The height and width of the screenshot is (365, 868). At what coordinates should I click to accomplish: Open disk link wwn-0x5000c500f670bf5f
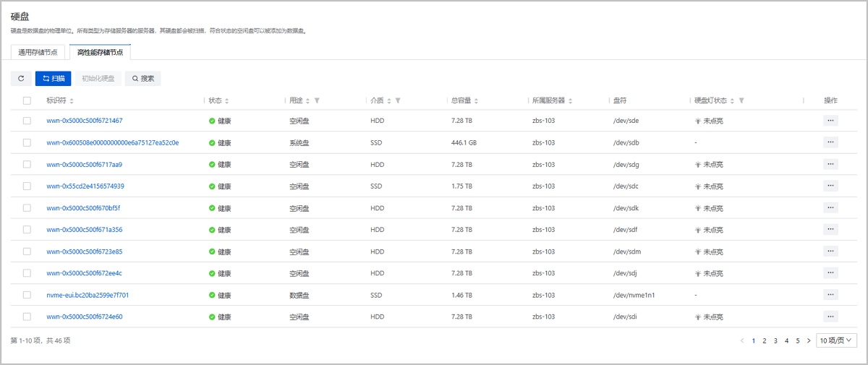(83, 207)
